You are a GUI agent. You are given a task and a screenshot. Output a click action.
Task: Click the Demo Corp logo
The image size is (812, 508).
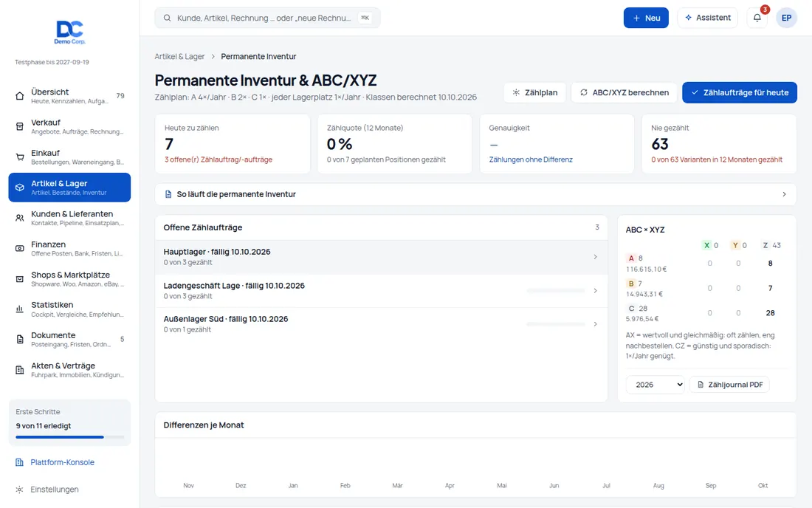tap(69, 32)
